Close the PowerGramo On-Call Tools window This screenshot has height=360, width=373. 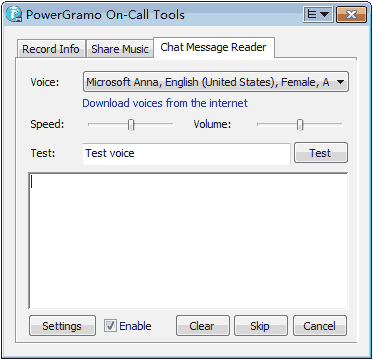click(x=350, y=15)
